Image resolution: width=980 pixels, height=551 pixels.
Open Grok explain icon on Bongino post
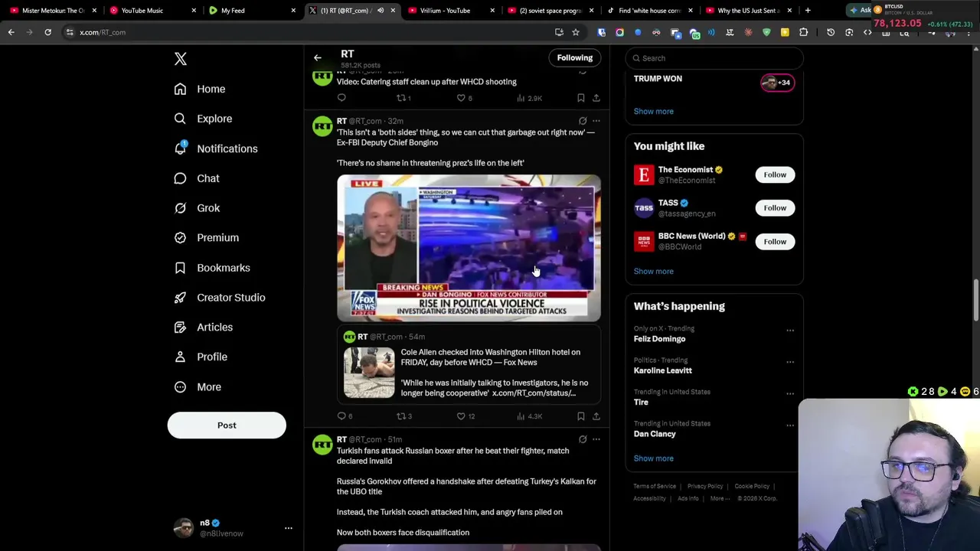583,121
